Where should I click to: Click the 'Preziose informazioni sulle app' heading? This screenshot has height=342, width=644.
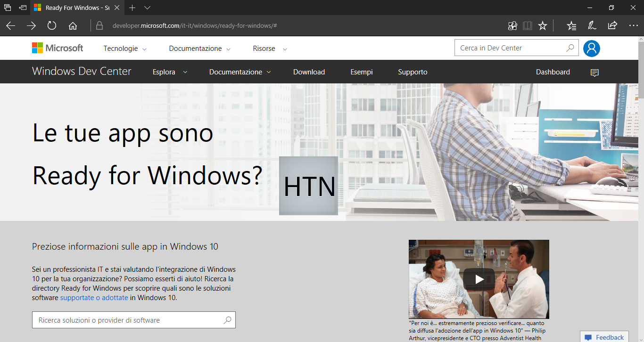point(125,246)
